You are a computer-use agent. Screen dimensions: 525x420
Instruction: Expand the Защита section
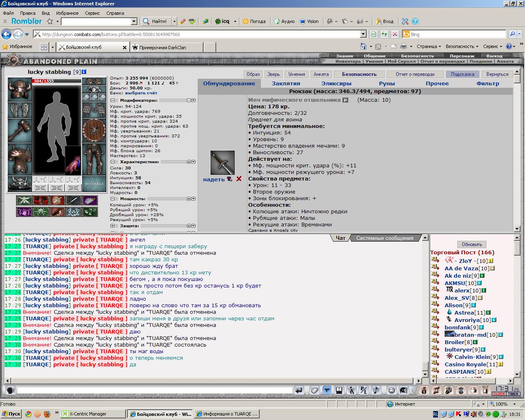click(113, 226)
